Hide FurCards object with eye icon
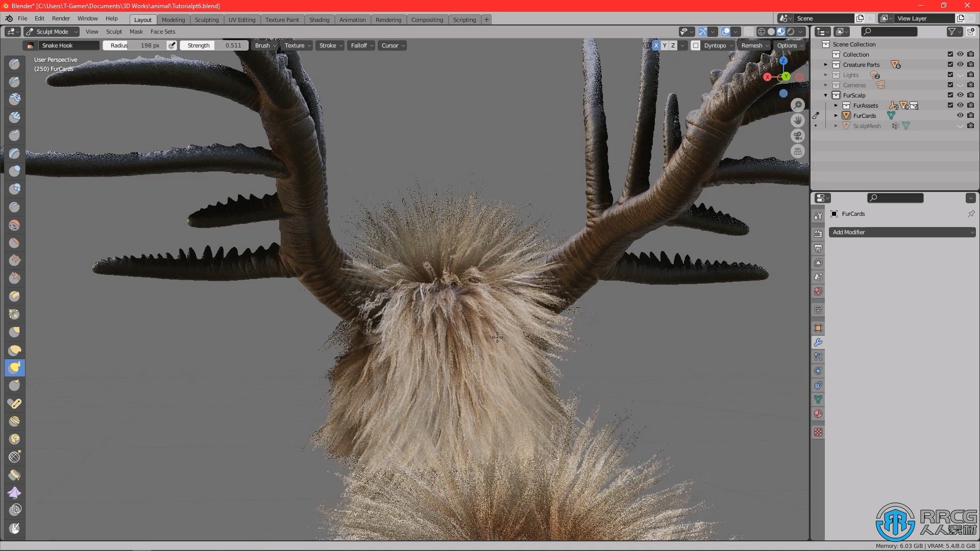This screenshot has width=980, height=551. [x=960, y=116]
